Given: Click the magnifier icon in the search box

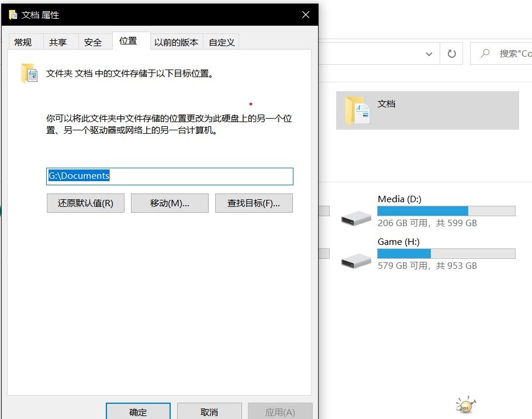Looking at the screenshot, I should [485, 54].
